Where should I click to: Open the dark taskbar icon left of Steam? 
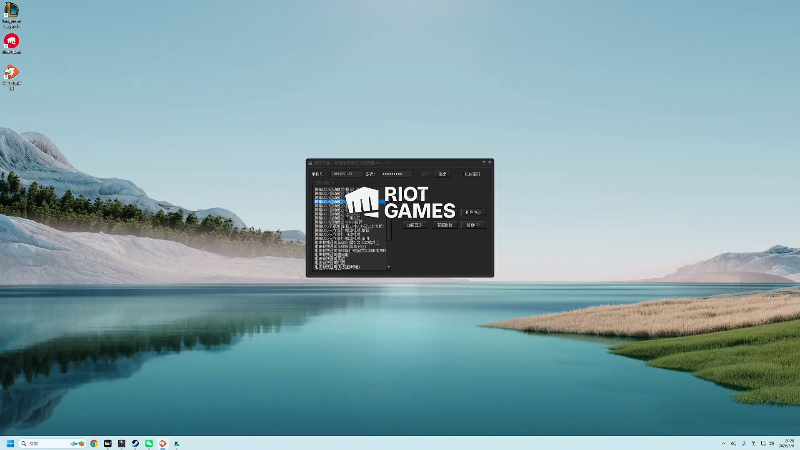121,443
